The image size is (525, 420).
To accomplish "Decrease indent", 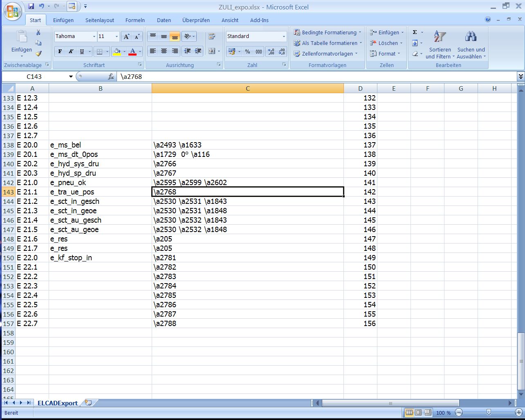I will click(x=188, y=51).
